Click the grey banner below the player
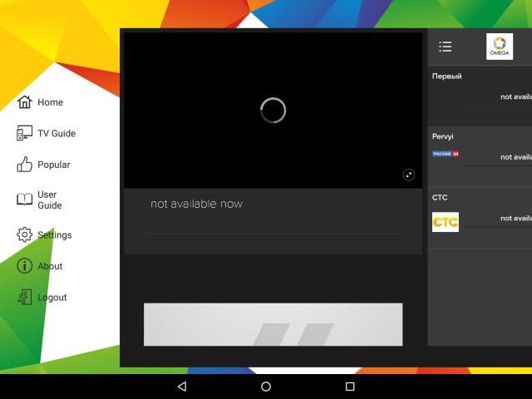This screenshot has height=399, width=532. [273, 324]
